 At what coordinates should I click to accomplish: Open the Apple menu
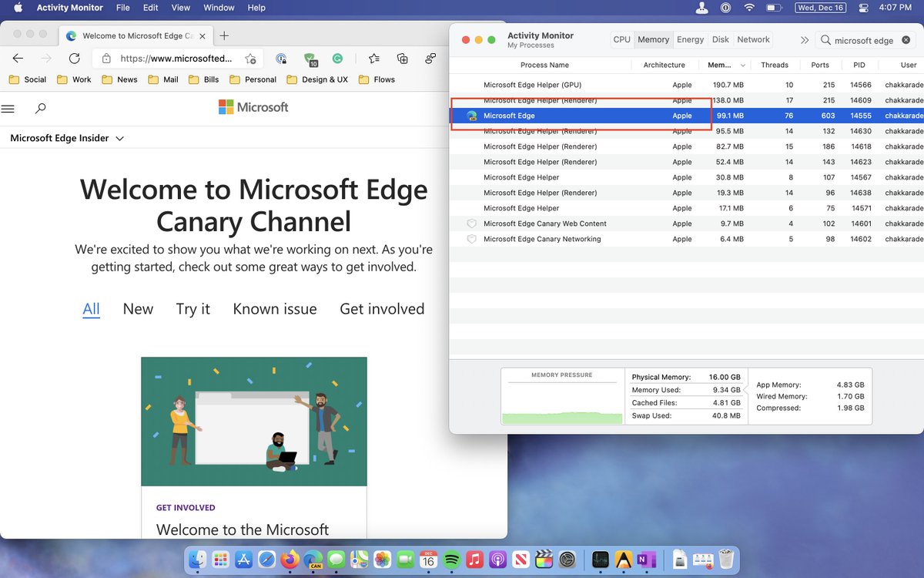[x=18, y=8]
